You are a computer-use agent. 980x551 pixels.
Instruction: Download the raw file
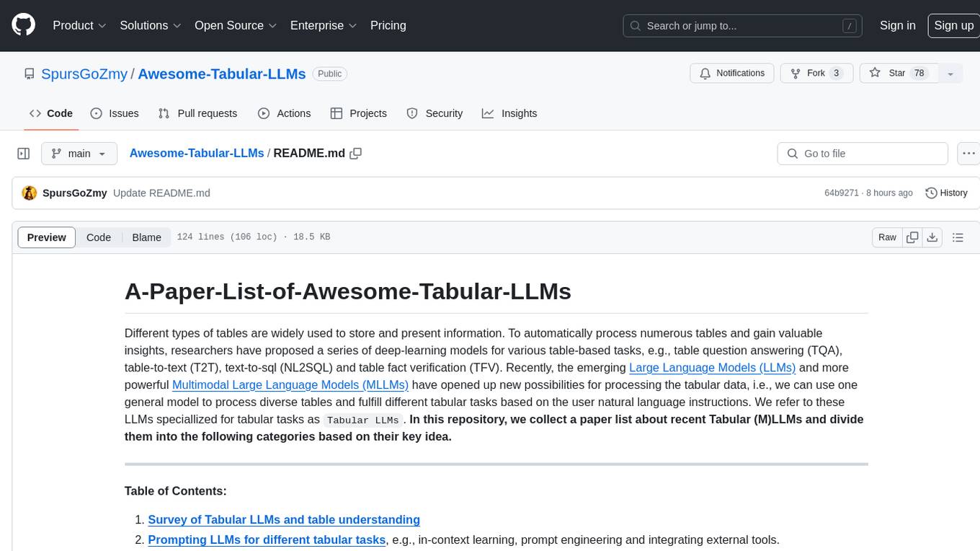932,237
